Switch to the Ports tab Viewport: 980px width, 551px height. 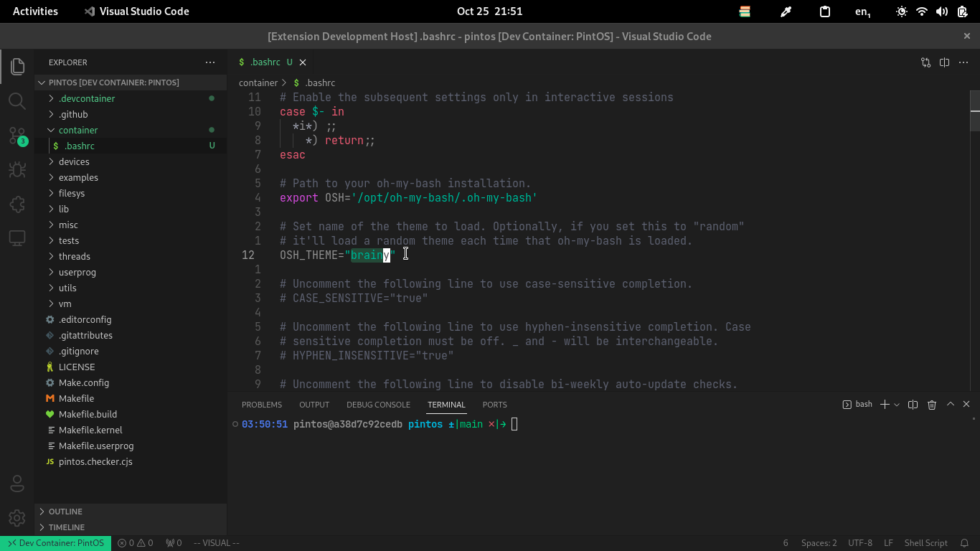pyautogui.click(x=495, y=405)
